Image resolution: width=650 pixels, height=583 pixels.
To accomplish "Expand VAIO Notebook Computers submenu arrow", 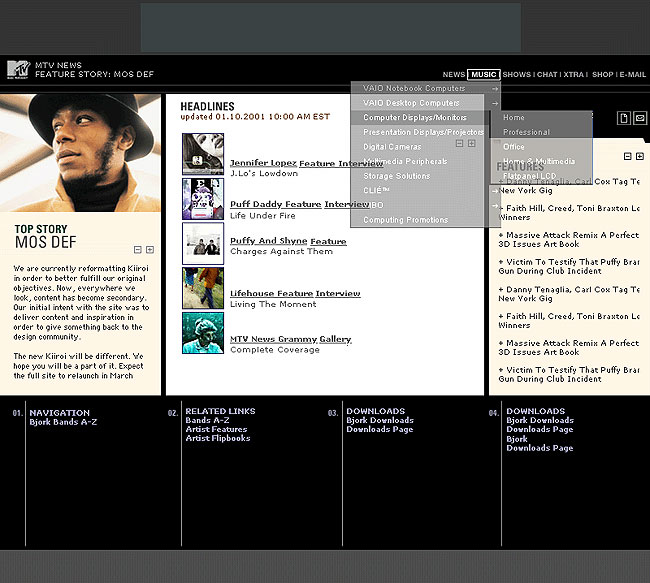I will [494, 88].
